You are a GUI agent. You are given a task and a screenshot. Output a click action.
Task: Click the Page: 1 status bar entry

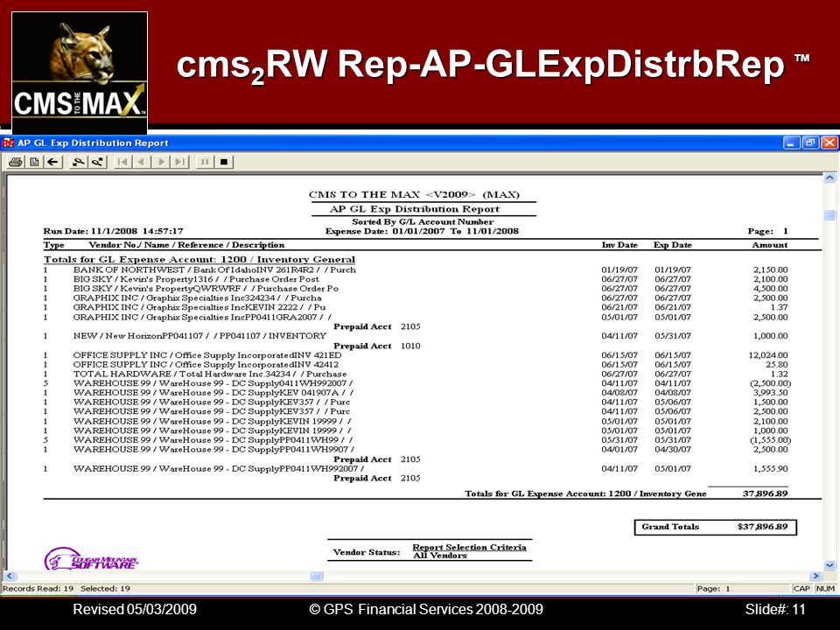pyautogui.click(x=714, y=588)
